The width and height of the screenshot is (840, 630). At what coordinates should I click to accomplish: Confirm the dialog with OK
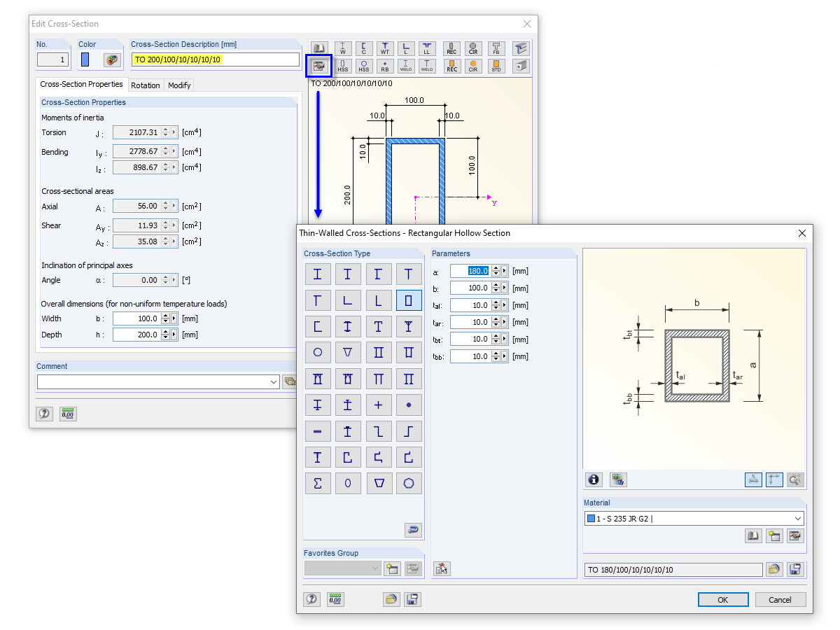pos(723,599)
